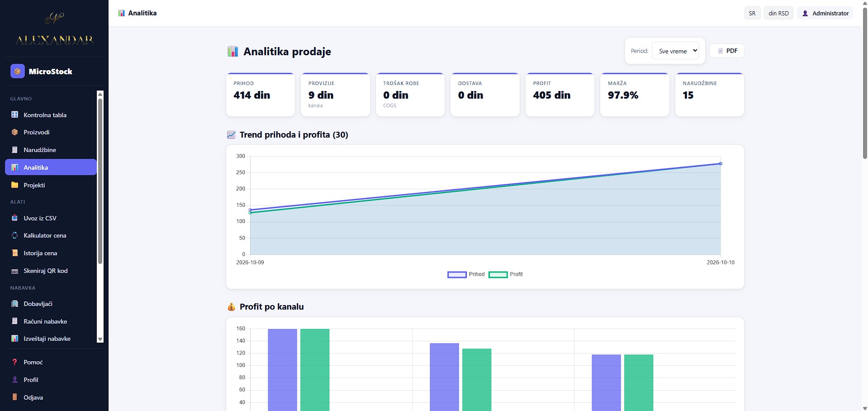Viewport: 868px width, 411px height.
Task: Open the Period dropdown showing Sve vreme
Action: pos(675,51)
